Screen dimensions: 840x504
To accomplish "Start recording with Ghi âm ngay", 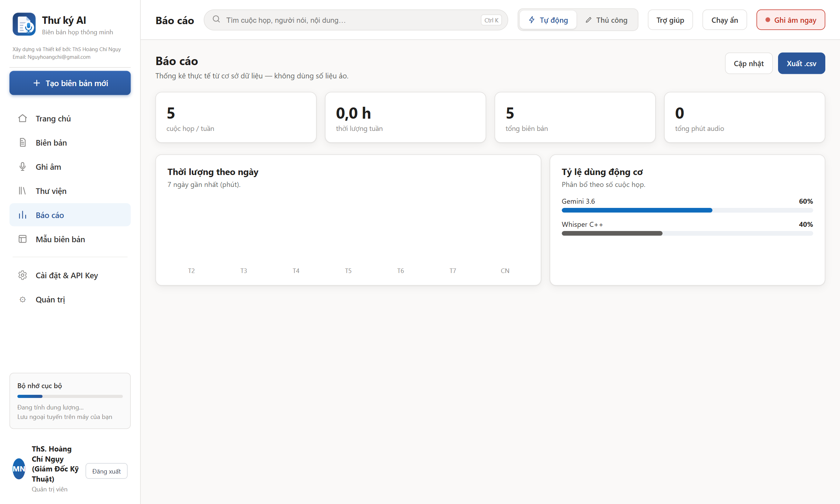I will tap(791, 20).
